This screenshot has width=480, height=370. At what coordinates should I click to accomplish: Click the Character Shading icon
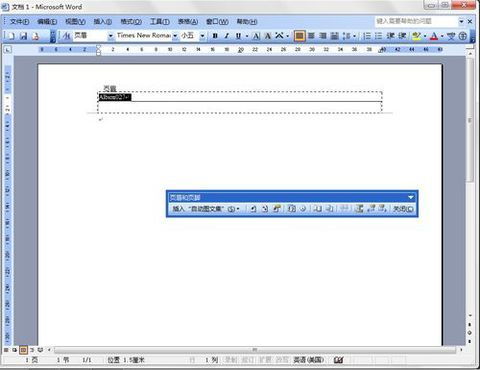tap(268, 36)
